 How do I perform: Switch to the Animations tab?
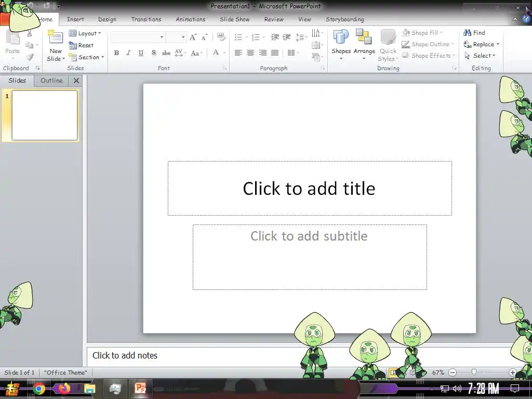tap(191, 19)
